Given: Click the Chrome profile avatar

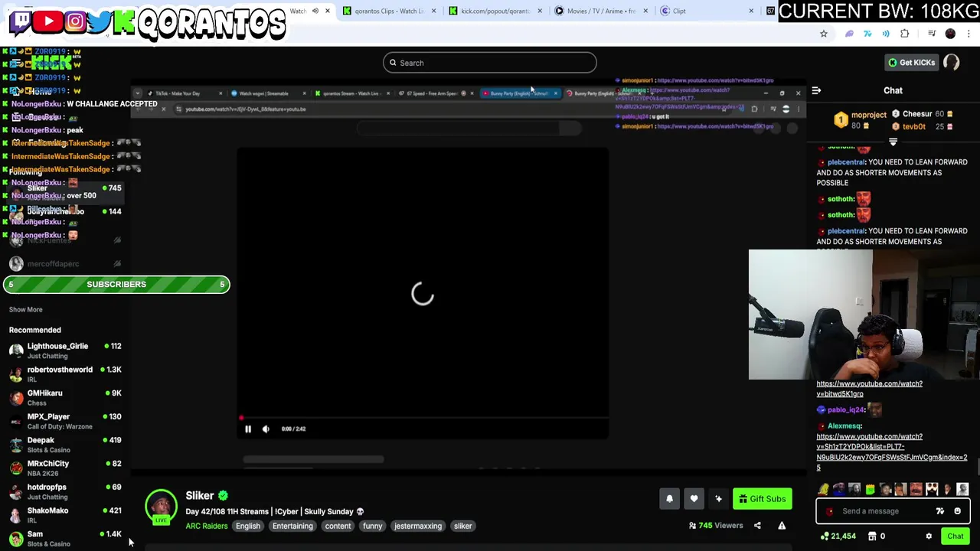Looking at the screenshot, I should 950,34.
